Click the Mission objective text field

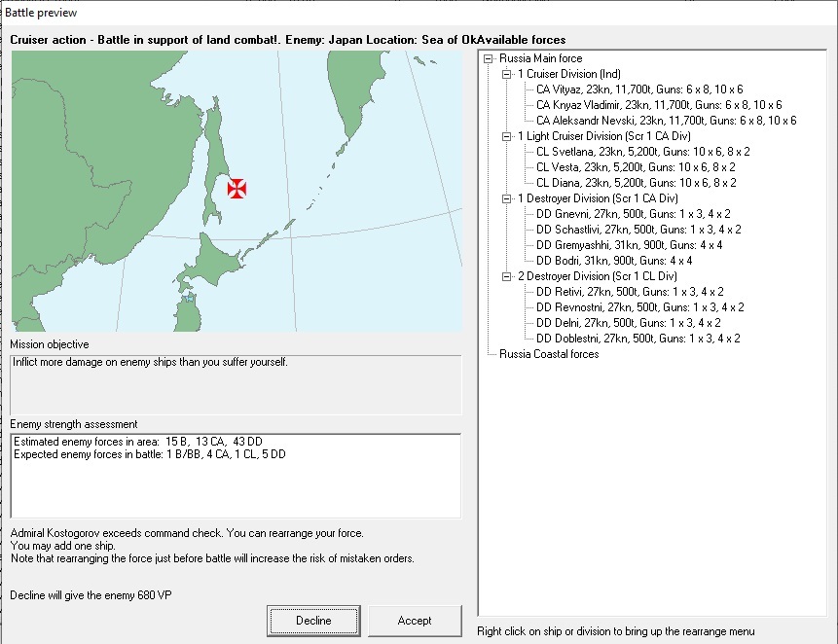click(235, 384)
